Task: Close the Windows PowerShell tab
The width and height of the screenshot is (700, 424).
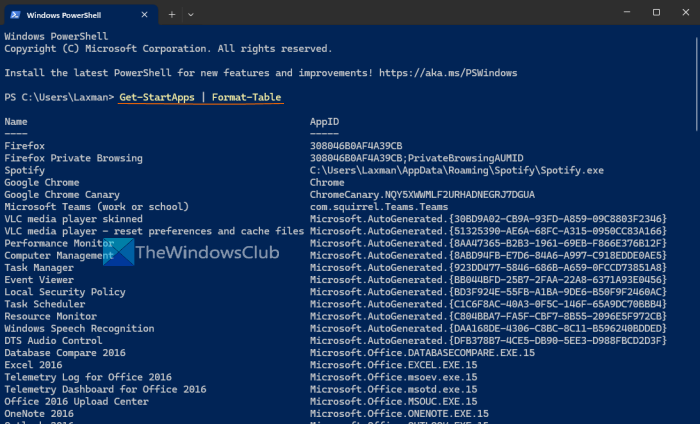Action: pyautogui.click(x=145, y=14)
